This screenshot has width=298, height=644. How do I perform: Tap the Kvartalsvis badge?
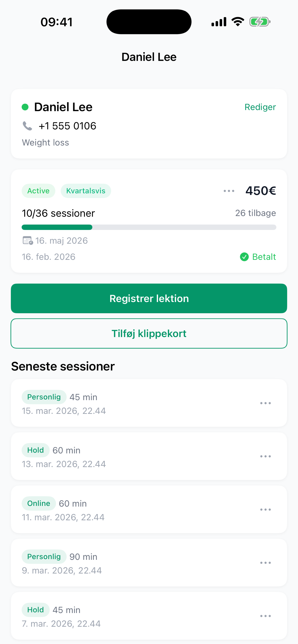click(86, 191)
